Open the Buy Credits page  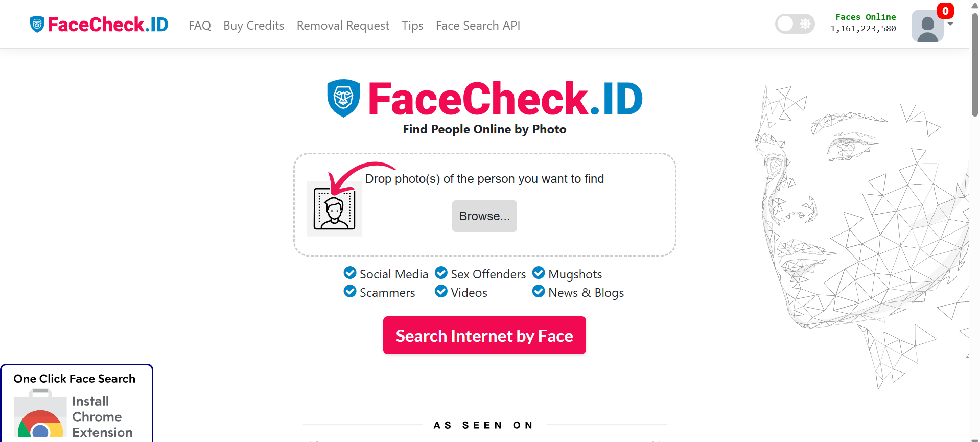[x=253, y=26]
